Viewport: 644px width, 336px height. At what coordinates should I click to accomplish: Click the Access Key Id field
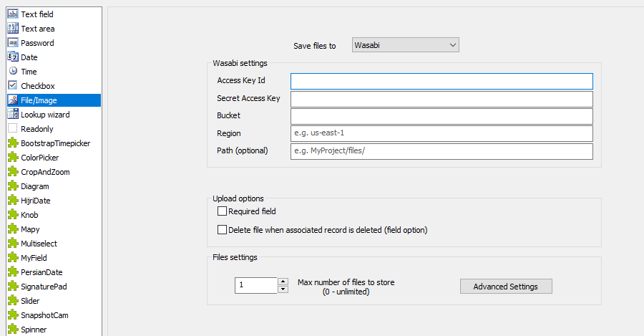coord(441,81)
